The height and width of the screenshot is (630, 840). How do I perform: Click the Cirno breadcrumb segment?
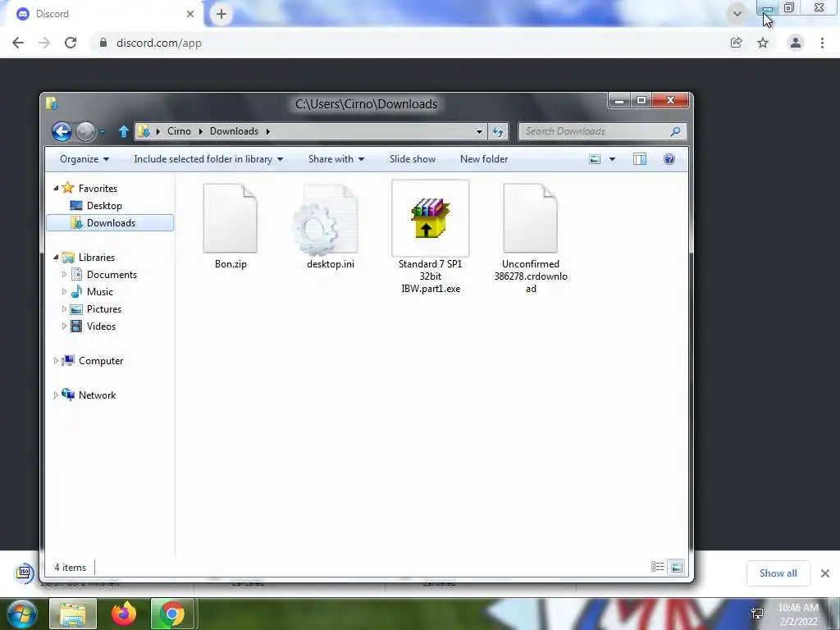click(x=179, y=131)
